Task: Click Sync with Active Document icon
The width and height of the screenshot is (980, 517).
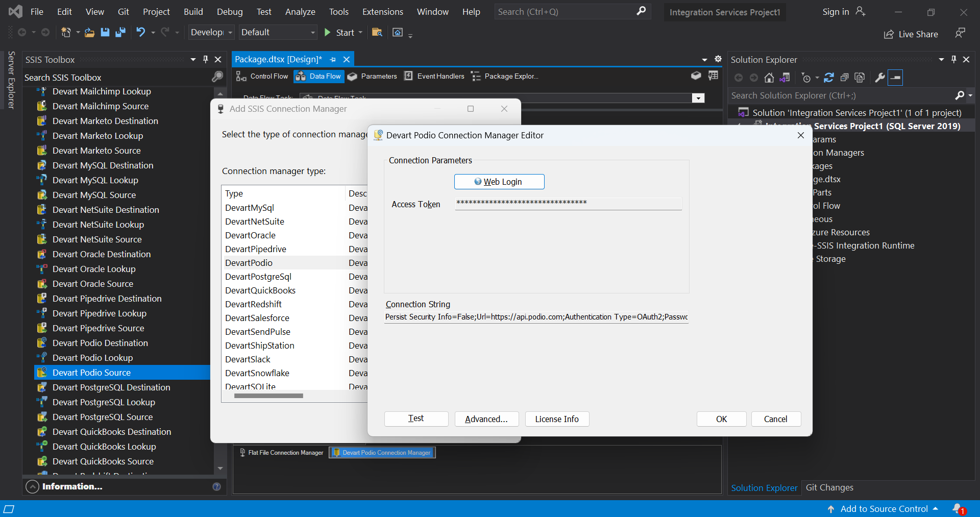Action: click(829, 78)
